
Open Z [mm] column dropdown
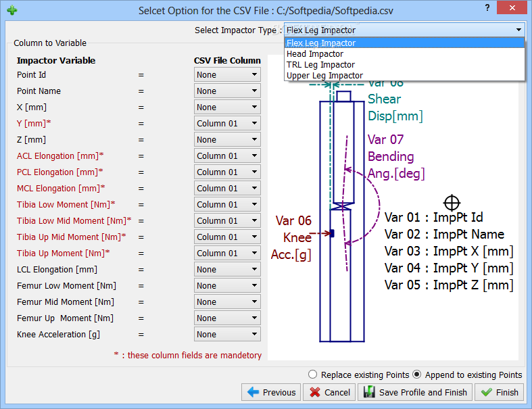coord(227,139)
